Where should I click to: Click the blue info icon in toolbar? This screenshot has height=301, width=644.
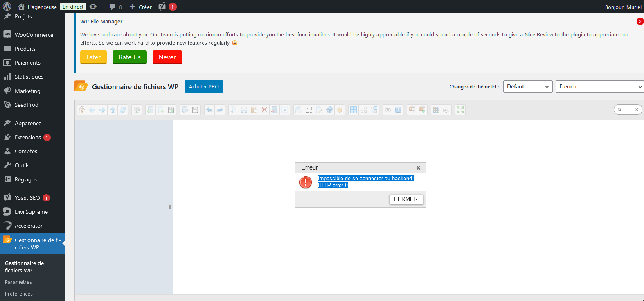click(398, 110)
